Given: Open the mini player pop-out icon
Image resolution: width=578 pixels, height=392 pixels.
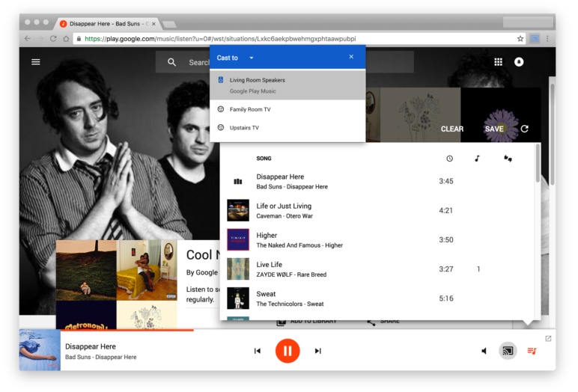Looking at the screenshot, I should click(547, 339).
